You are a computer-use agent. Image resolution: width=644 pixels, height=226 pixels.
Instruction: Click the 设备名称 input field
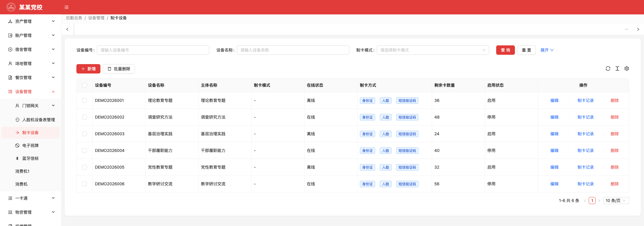click(x=293, y=50)
